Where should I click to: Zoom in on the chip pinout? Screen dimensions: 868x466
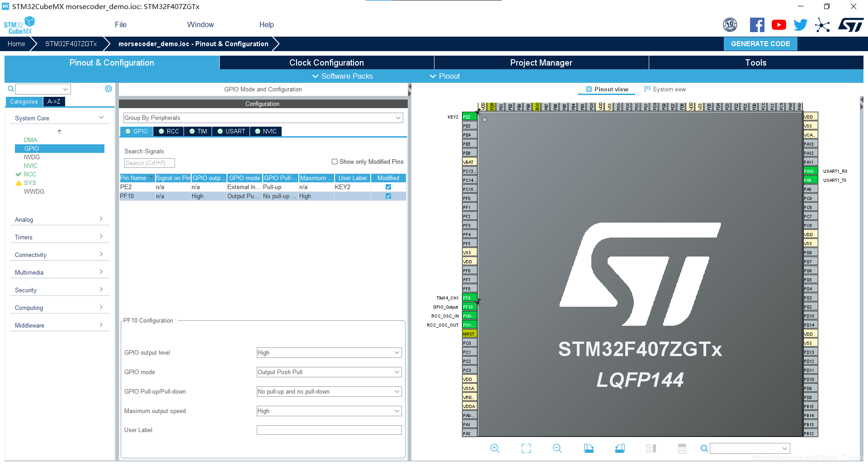tap(495, 448)
